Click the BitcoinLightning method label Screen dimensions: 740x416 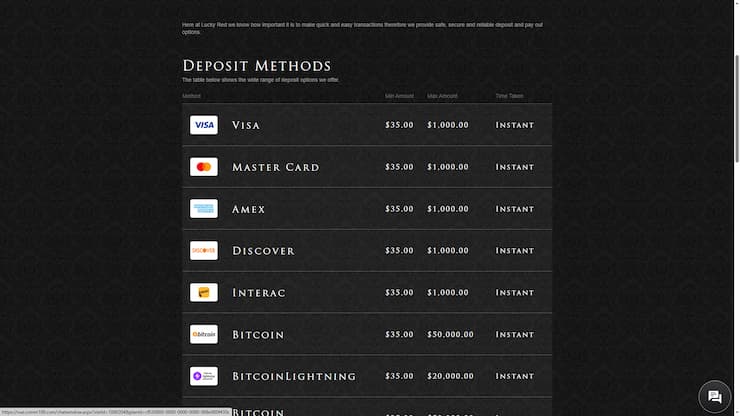(294, 376)
